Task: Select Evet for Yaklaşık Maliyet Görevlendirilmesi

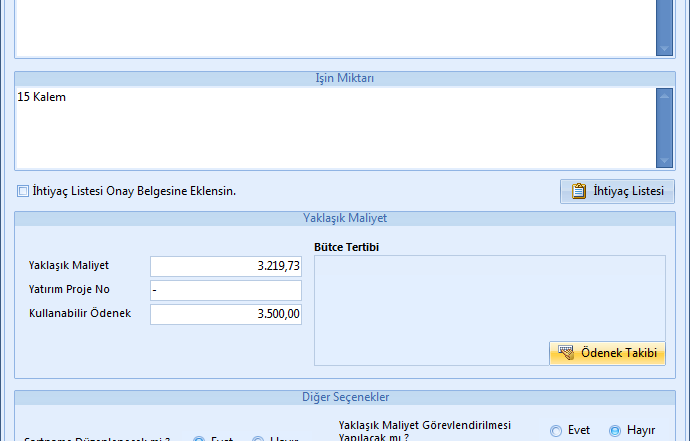Action: click(556, 430)
